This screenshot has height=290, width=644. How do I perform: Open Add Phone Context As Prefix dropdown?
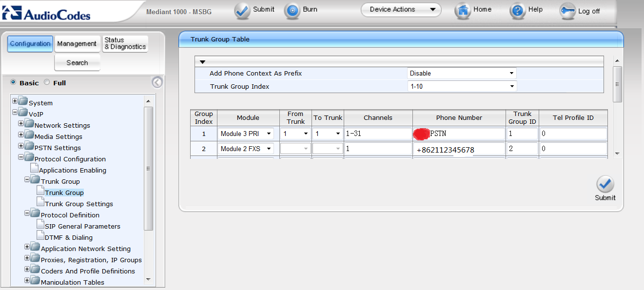pyautogui.click(x=462, y=73)
